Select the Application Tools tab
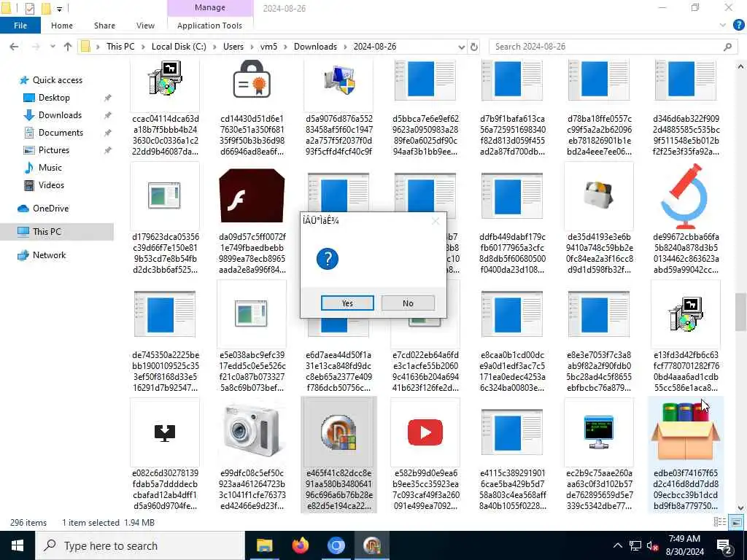Viewport: 747px width, 560px height. click(x=209, y=26)
